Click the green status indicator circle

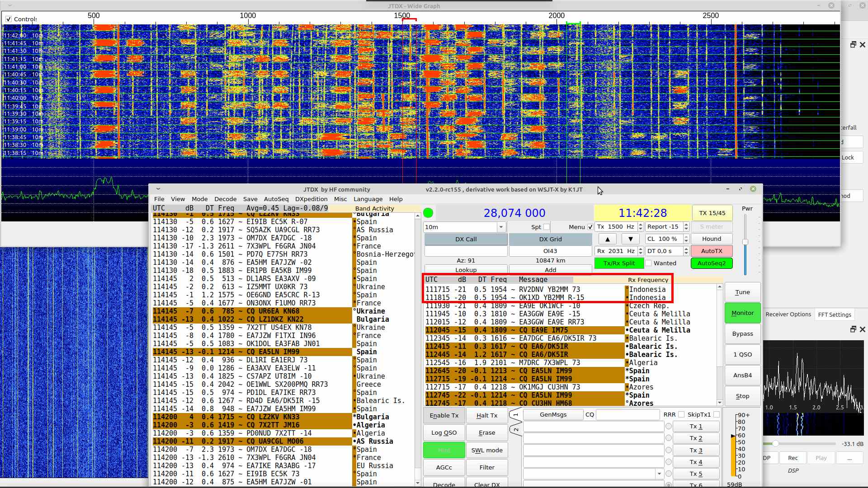click(428, 213)
